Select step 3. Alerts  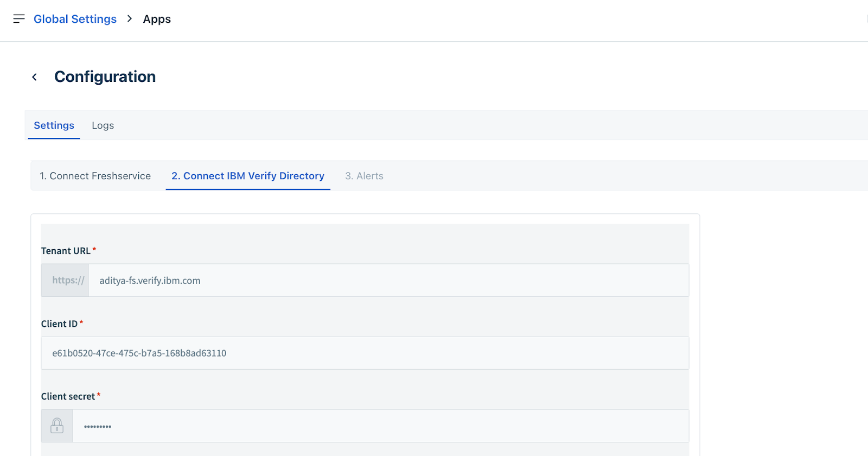point(364,176)
